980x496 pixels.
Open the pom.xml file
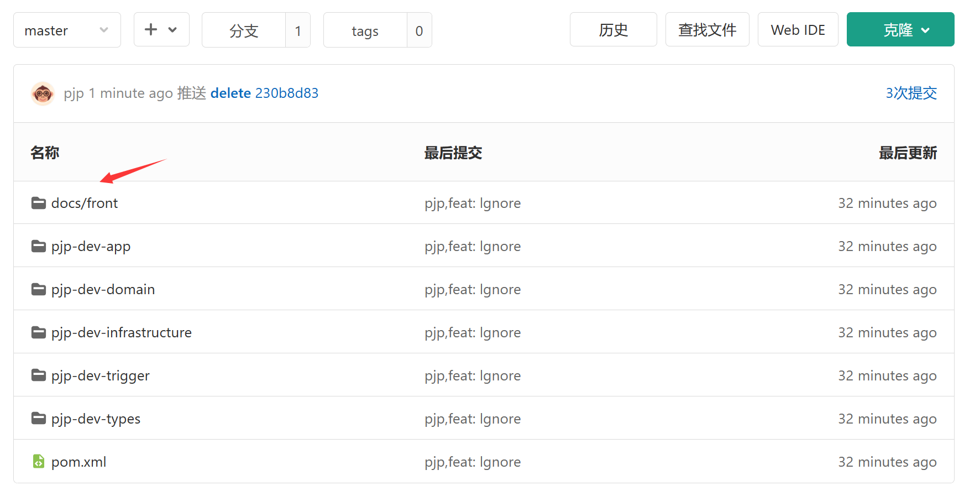[x=79, y=462]
